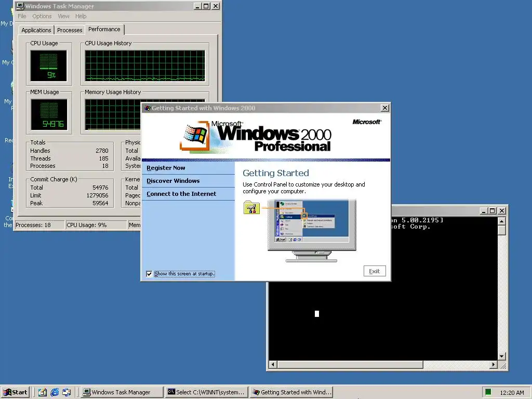Screen dimensions: 532x399
Task: Launch Internet Explorer from quick launch
Action: tap(55, 392)
